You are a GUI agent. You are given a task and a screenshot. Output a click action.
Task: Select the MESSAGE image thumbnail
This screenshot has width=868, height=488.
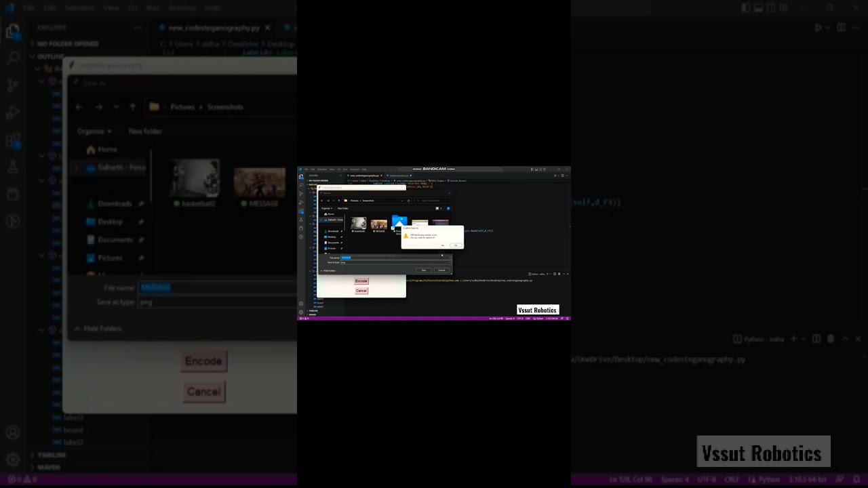click(379, 225)
